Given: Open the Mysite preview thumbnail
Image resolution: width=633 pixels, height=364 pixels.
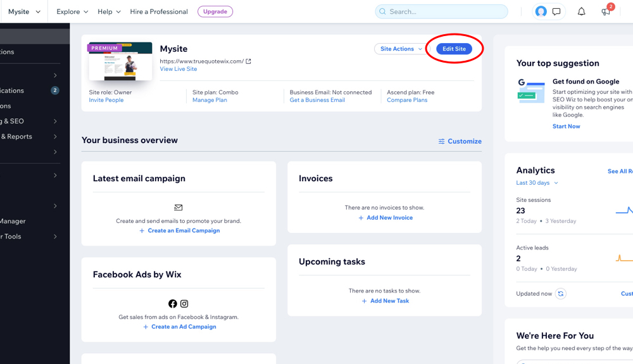Looking at the screenshot, I should click(x=120, y=61).
